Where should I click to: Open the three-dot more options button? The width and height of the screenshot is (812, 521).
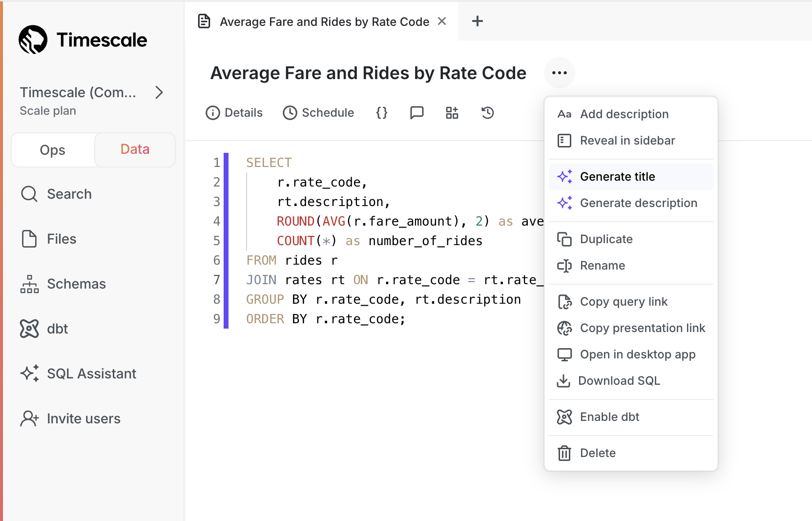tap(560, 73)
